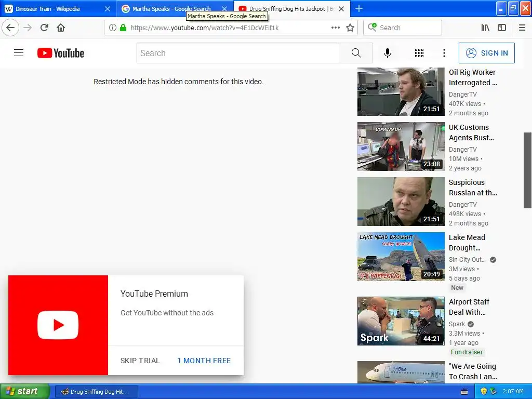Viewport: 532px width, 399px height.
Task: Bookmark this page with the star icon
Action: click(350, 28)
